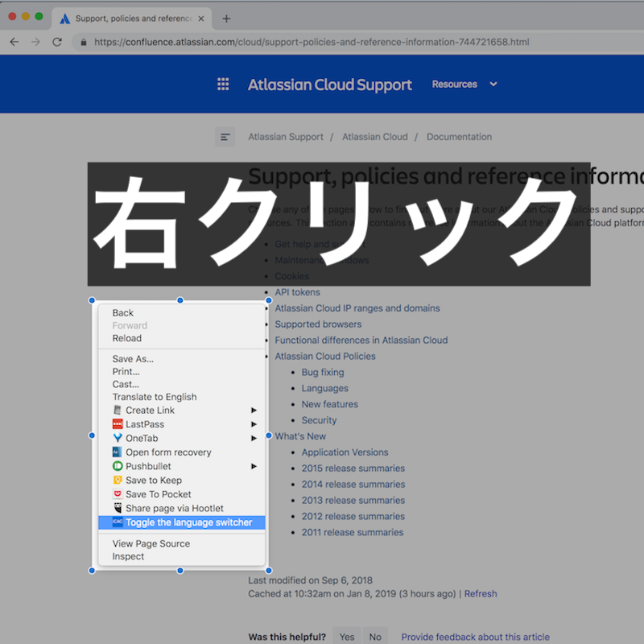This screenshot has height=644, width=644.
Task: Click the language switcher extension icon
Action: click(118, 522)
